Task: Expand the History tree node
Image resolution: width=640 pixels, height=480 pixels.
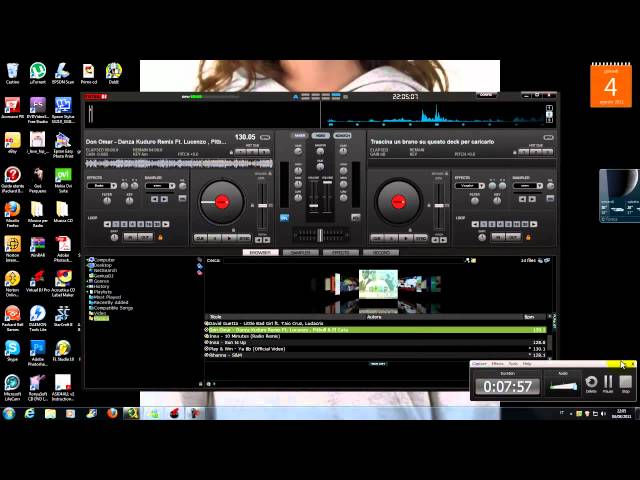Action: click(x=88, y=287)
